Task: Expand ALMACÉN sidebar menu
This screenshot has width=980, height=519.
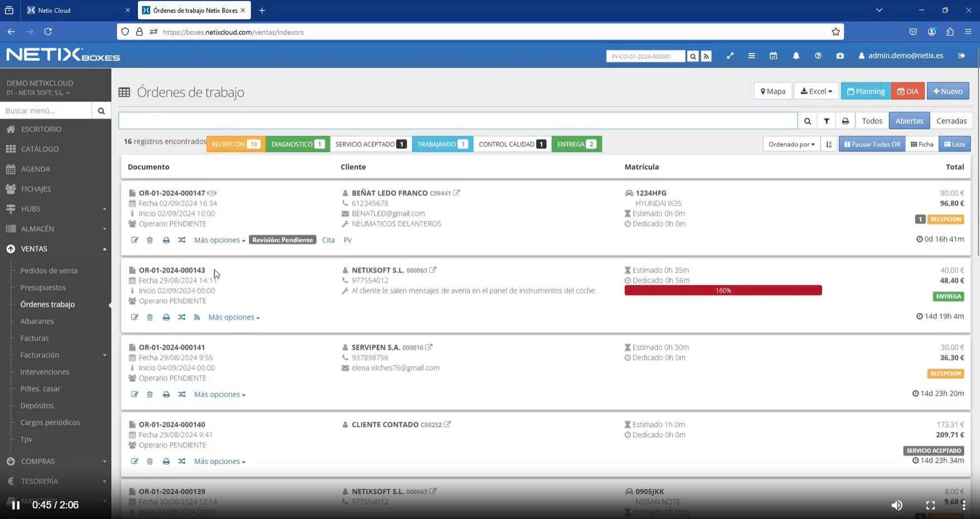Action: (x=56, y=229)
